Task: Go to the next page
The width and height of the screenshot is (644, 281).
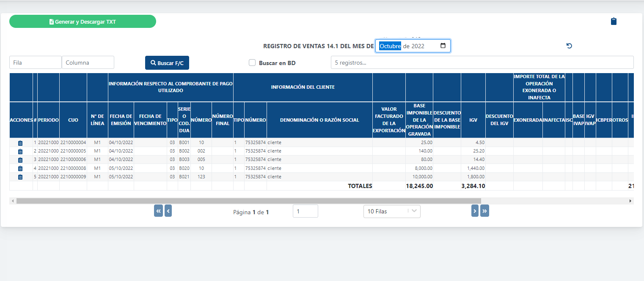Action: [475, 211]
